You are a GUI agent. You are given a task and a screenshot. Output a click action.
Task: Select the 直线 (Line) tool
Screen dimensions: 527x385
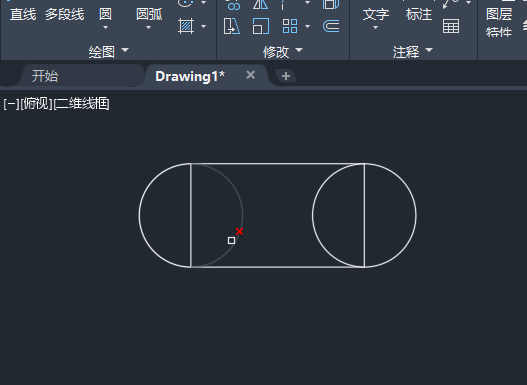(x=23, y=14)
